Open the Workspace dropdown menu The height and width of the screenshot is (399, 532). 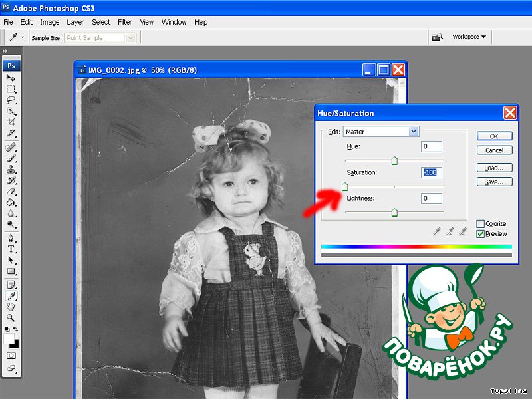pos(469,37)
